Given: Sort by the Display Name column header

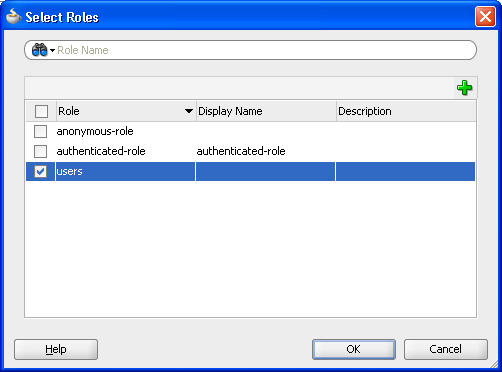Looking at the screenshot, I should click(266, 111).
